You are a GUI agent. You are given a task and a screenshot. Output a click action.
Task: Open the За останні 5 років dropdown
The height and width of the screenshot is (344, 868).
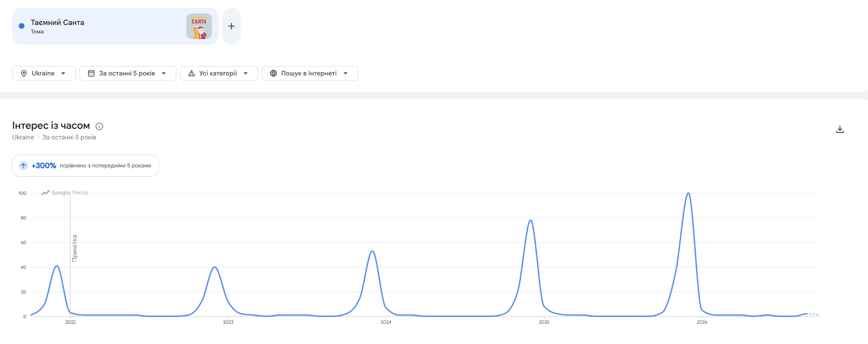point(128,73)
